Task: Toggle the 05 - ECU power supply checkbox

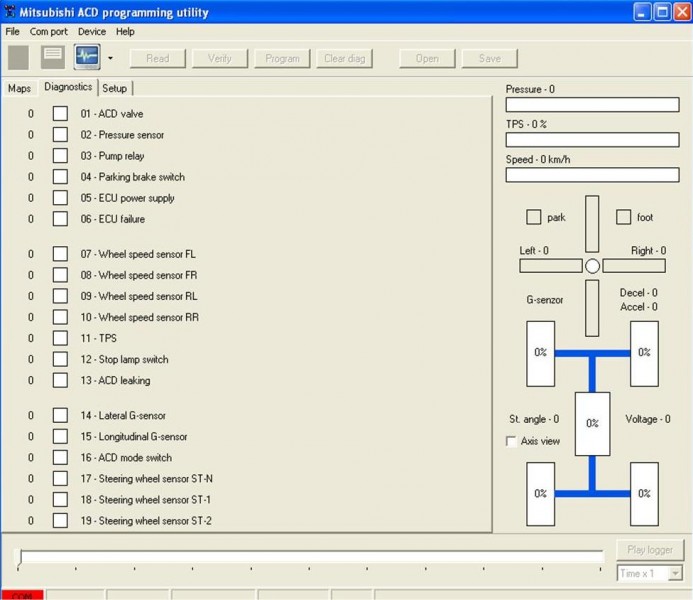Action: pos(60,197)
